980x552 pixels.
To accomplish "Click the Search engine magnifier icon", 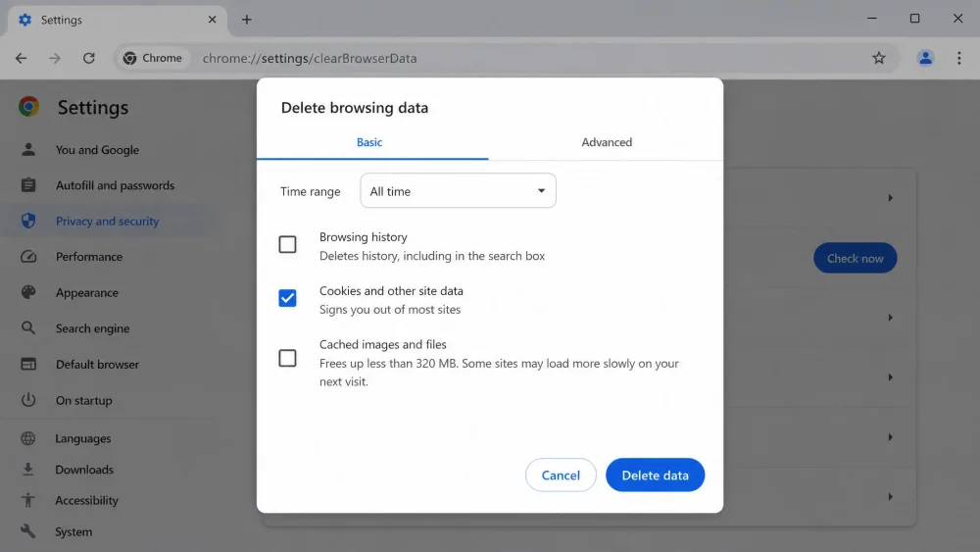I will pyautogui.click(x=28, y=327).
